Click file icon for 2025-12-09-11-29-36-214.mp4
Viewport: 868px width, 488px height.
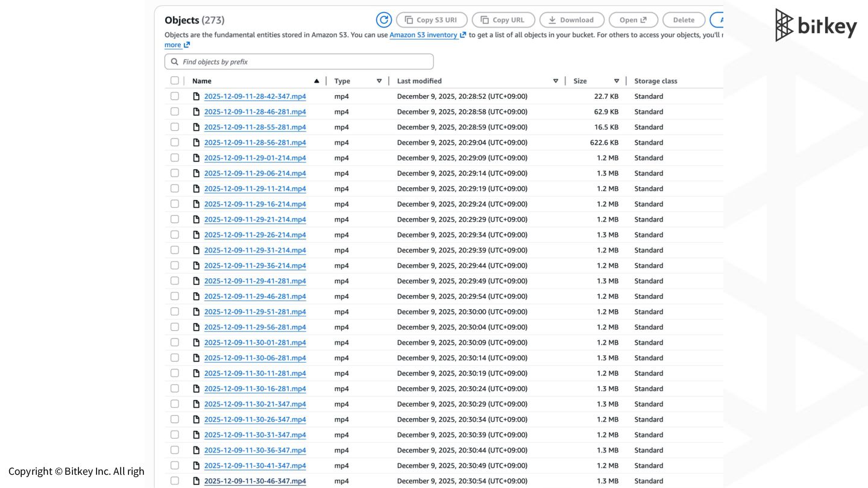pyautogui.click(x=196, y=266)
